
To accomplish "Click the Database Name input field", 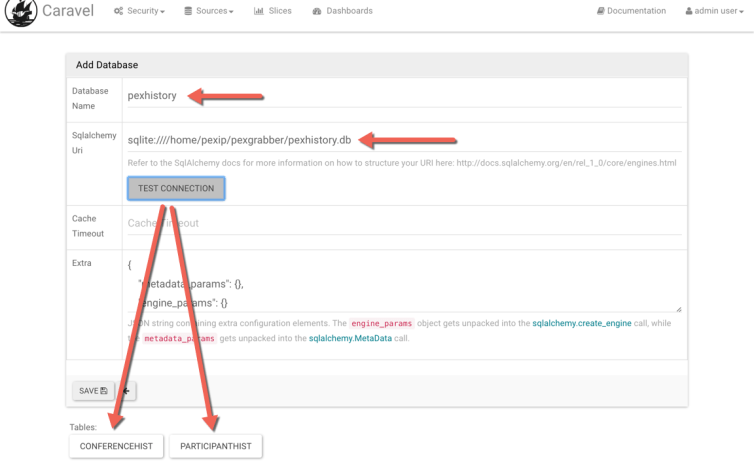I will (x=404, y=96).
